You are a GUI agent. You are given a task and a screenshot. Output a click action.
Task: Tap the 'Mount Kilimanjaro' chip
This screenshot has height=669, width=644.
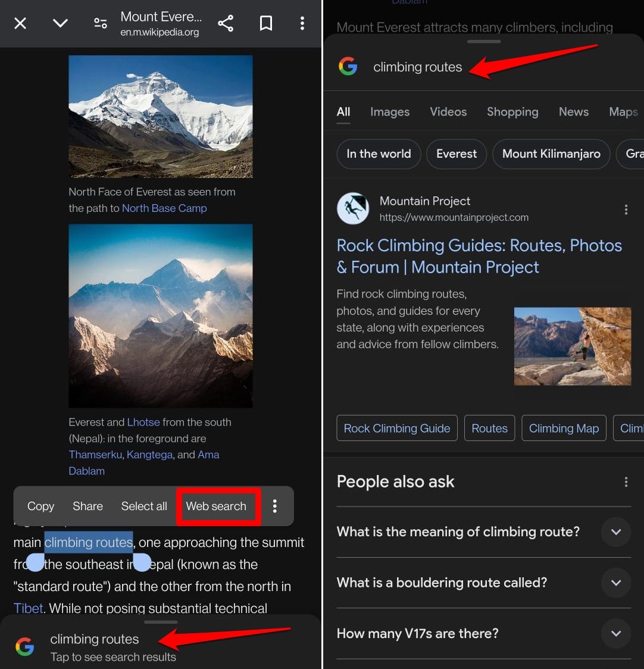point(551,154)
